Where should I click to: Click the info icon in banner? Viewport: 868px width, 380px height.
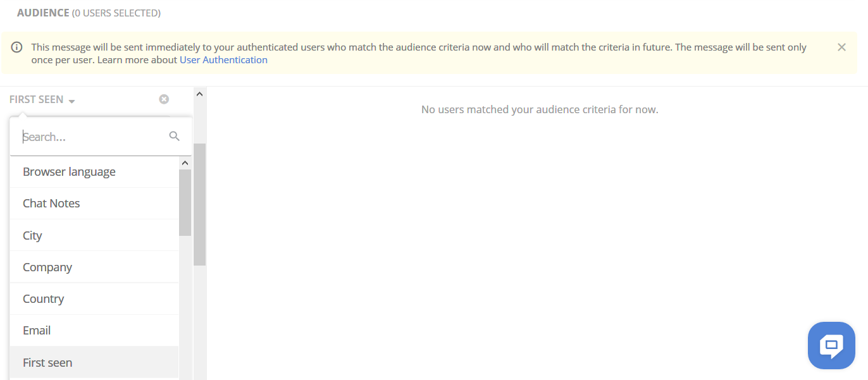(x=17, y=47)
